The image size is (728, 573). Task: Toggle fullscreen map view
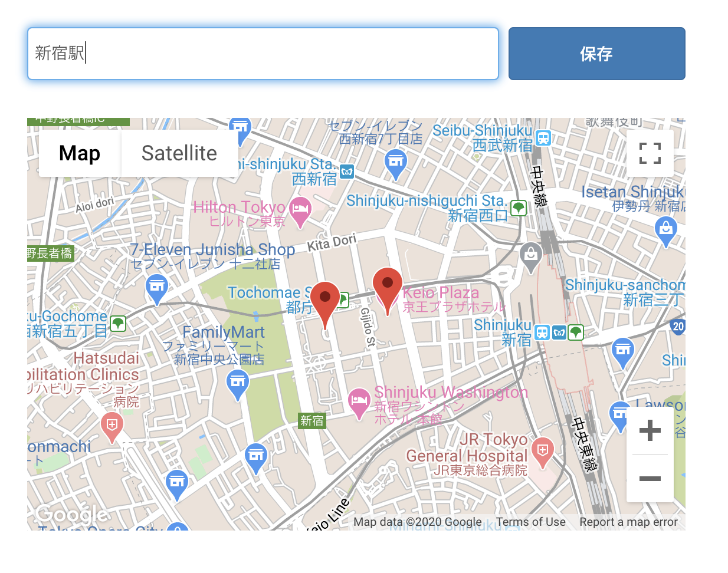(x=650, y=153)
